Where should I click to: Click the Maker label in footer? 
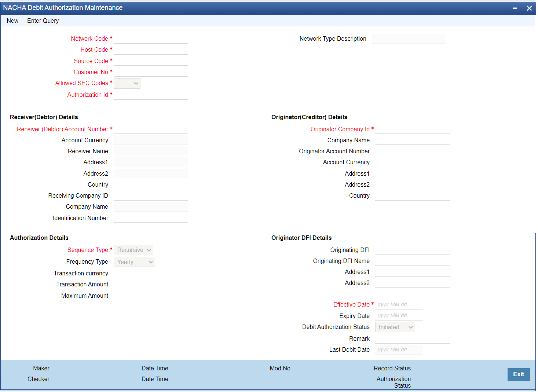point(41,369)
